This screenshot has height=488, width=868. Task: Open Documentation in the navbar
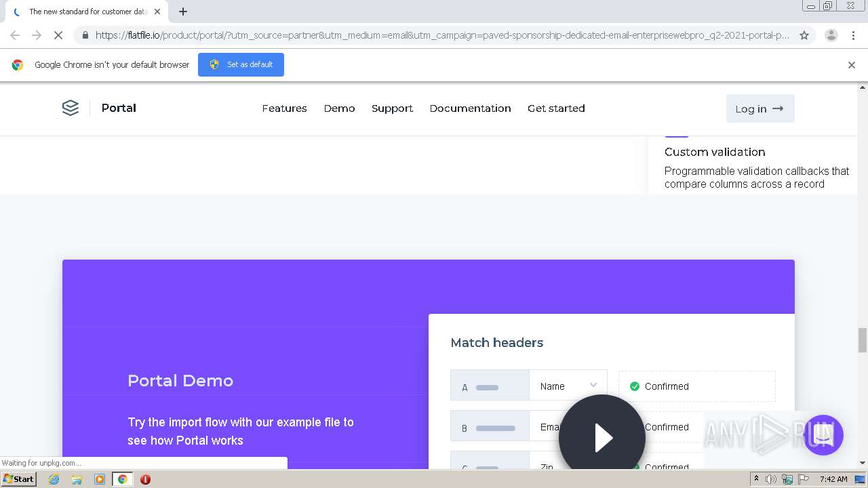click(x=470, y=108)
